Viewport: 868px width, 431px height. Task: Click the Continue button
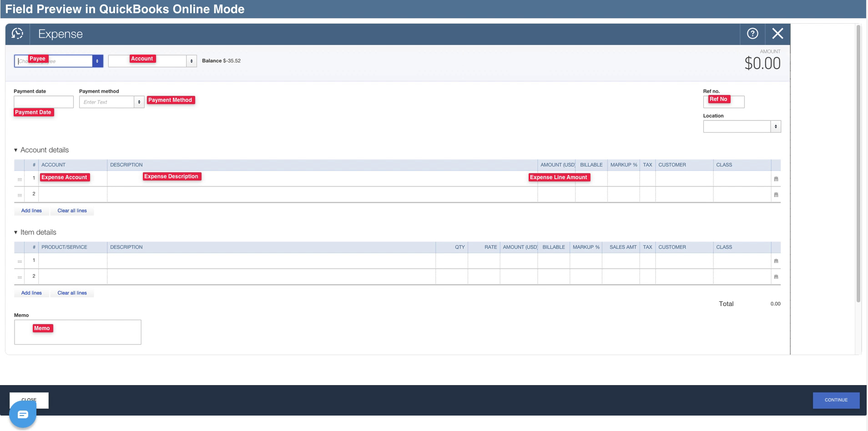tap(836, 400)
